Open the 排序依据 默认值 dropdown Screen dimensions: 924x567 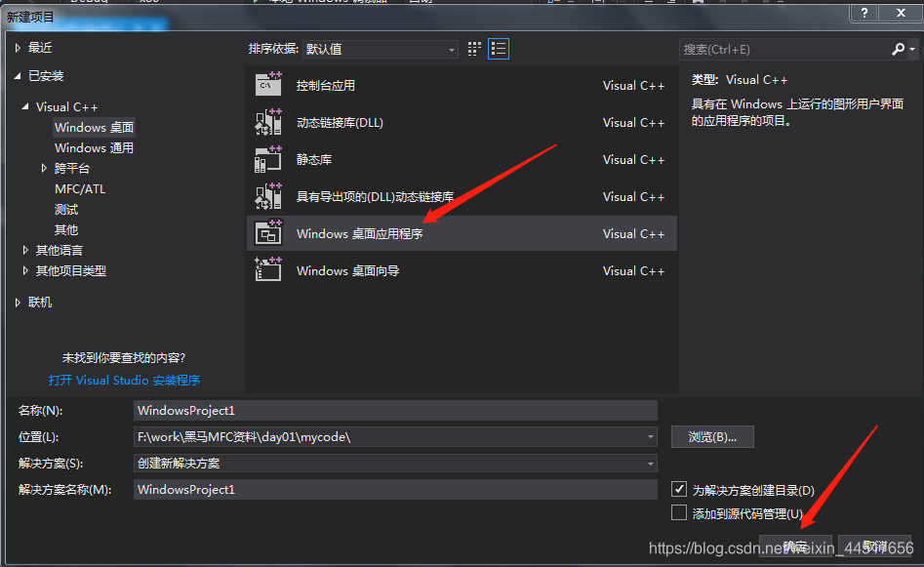click(x=381, y=50)
